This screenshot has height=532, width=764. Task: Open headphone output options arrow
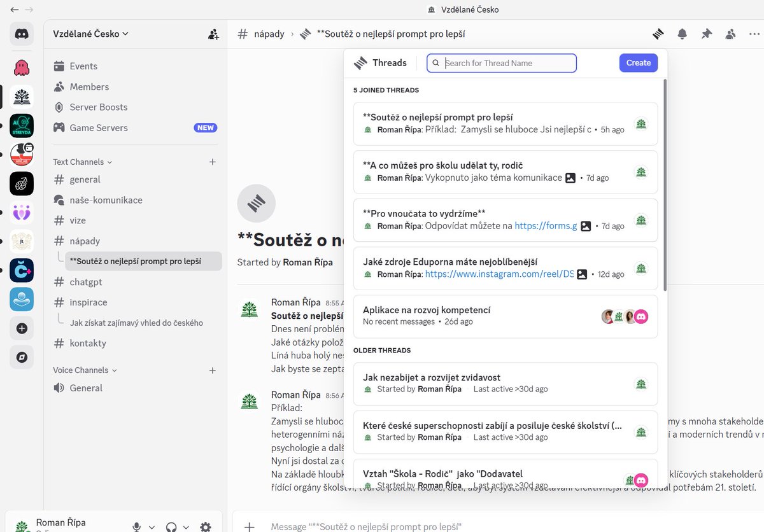click(x=186, y=528)
